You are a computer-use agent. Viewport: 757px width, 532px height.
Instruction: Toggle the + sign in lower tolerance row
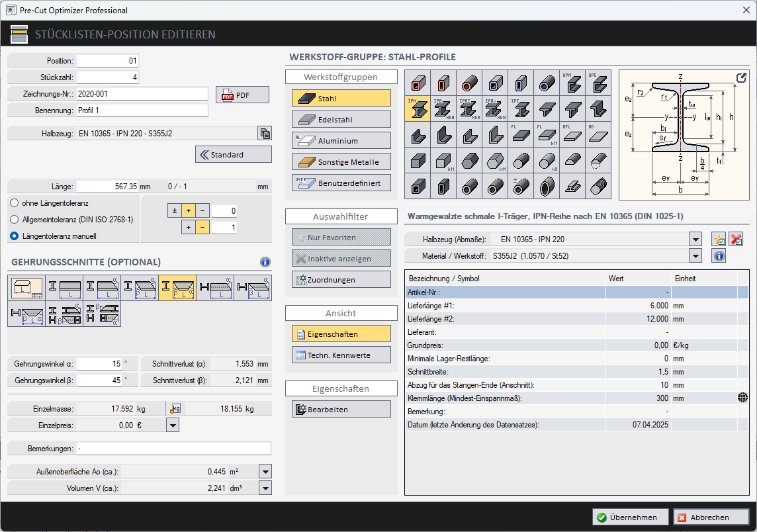coord(189,227)
